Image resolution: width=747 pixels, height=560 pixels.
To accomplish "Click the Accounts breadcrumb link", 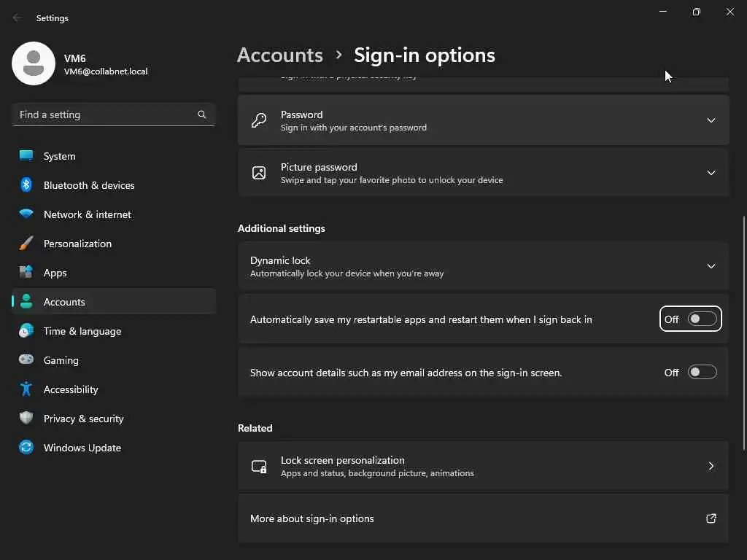I will [x=280, y=55].
